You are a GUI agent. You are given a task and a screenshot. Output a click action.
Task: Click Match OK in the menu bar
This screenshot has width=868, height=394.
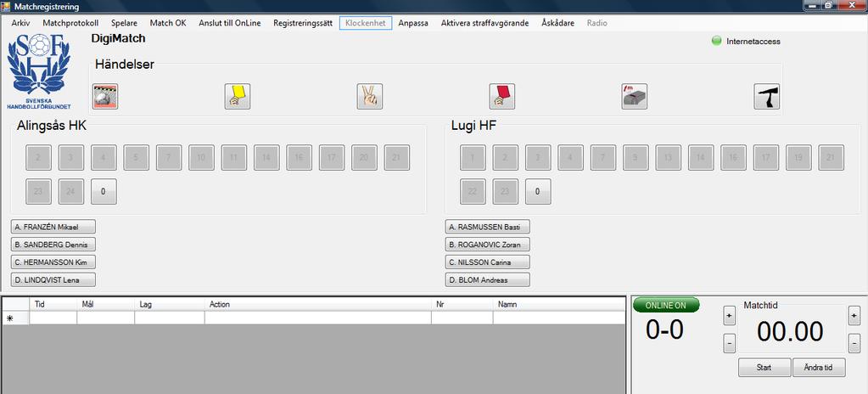(168, 23)
